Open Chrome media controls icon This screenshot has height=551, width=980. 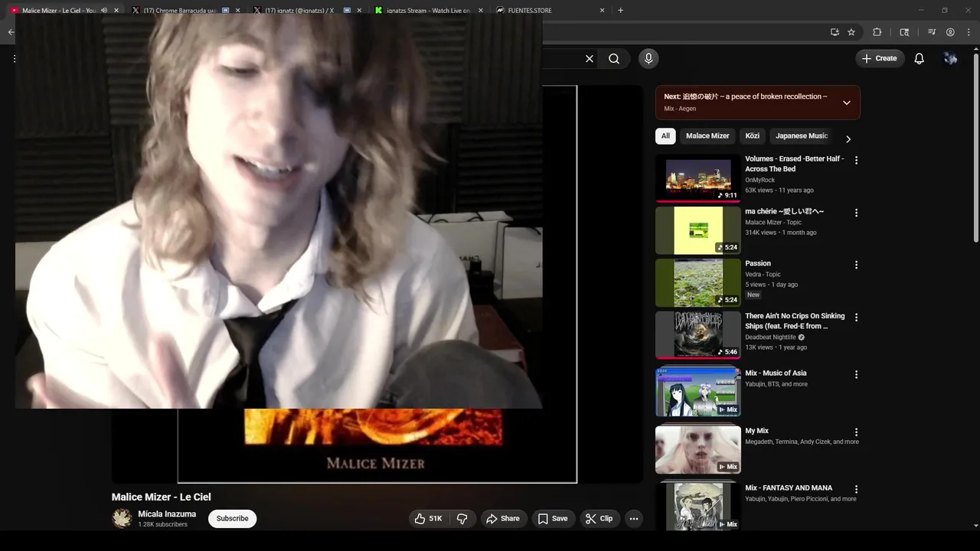coord(932,32)
